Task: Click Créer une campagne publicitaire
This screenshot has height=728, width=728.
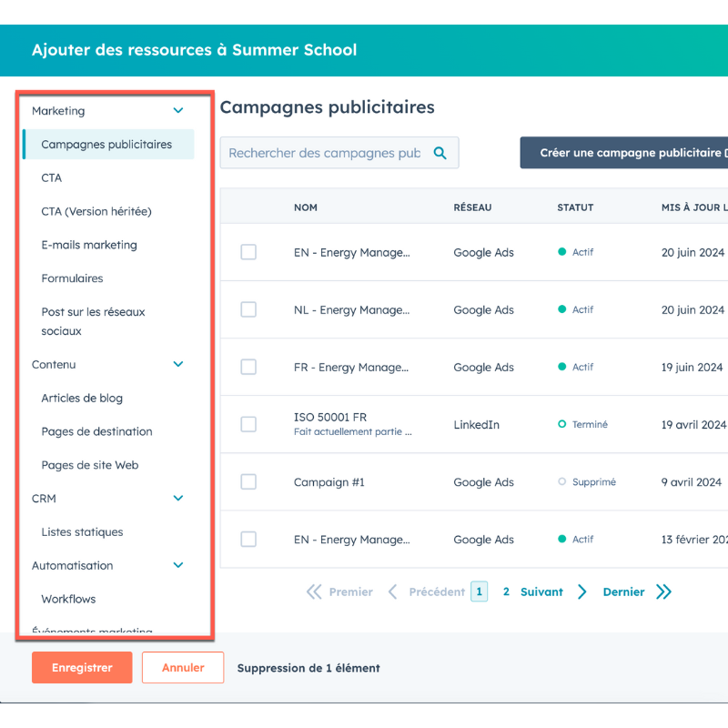Action: (624, 153)
